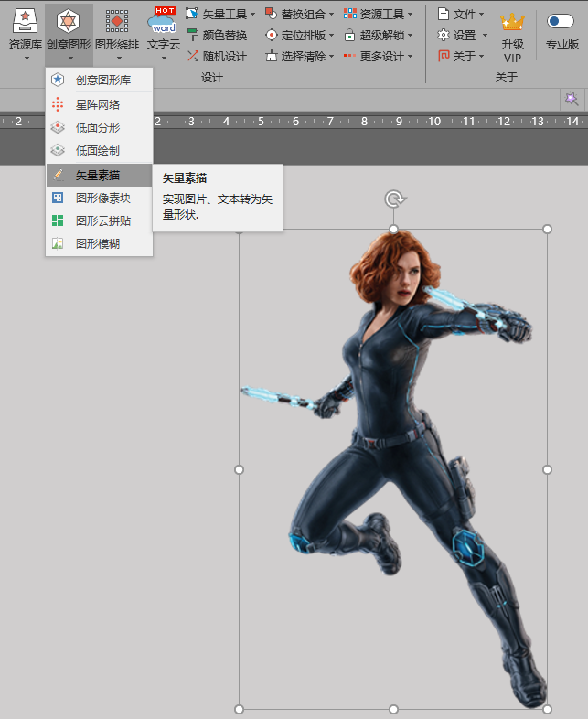The width and height of the screenshot is (588, 719).
Task: Click the 升级 VIP button text
Action: tap(512, 51)
